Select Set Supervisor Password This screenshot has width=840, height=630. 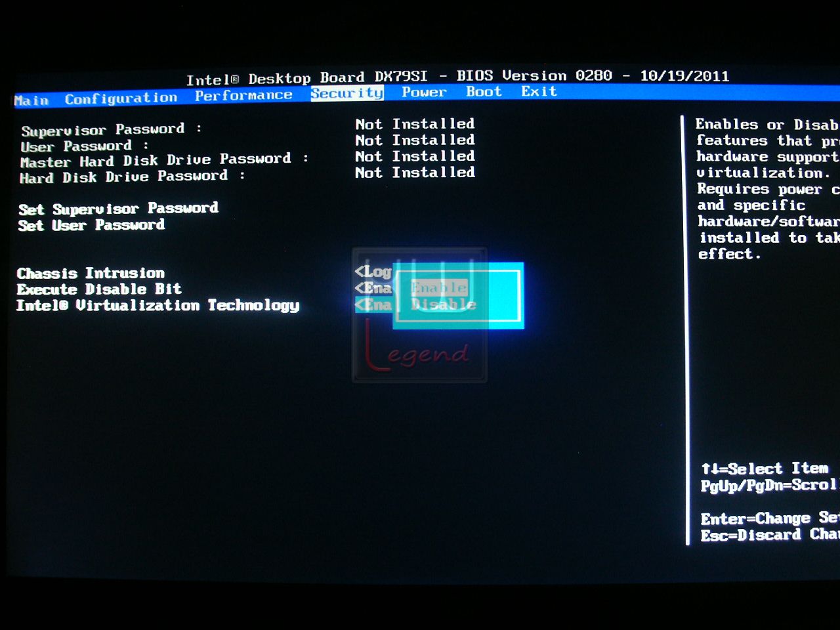tap(118, 209)
